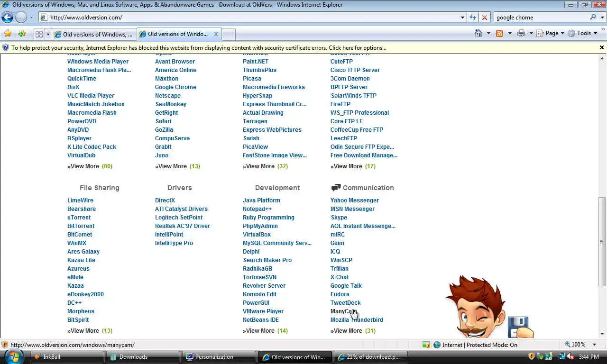Image resolution: width=607 pixels, height=364 pixels.
Task: Open a new blank tab
Action: click(x=229, y=34)
